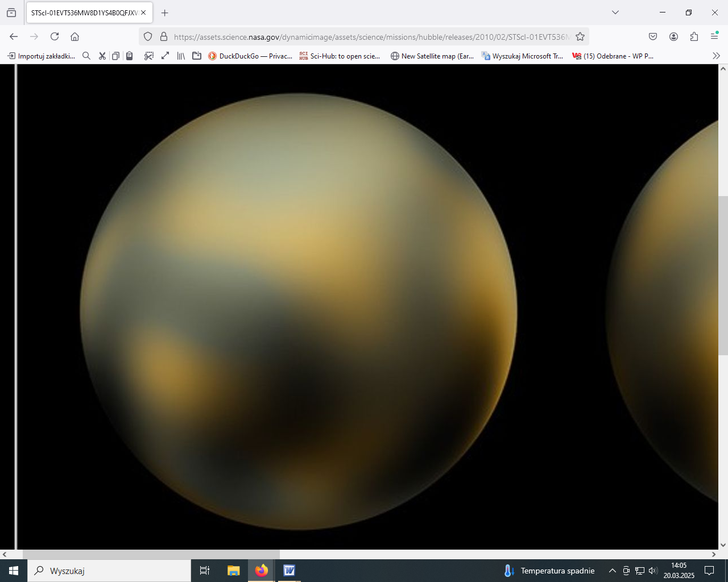Click the padlock site information icon

click(x=164, y=36)
